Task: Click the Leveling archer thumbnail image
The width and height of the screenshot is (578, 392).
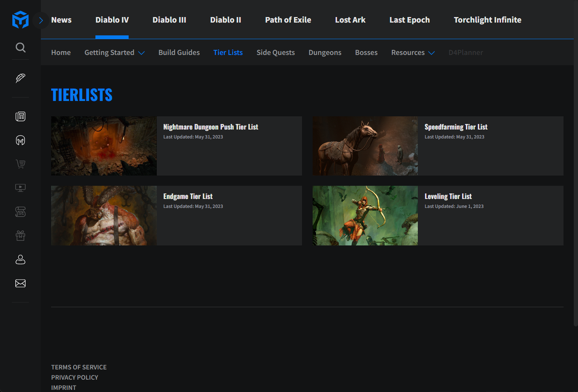Action: (365, 216)
